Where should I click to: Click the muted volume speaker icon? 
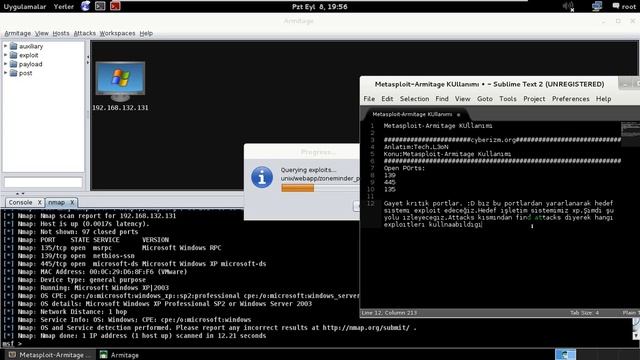[x=568, y=6]
